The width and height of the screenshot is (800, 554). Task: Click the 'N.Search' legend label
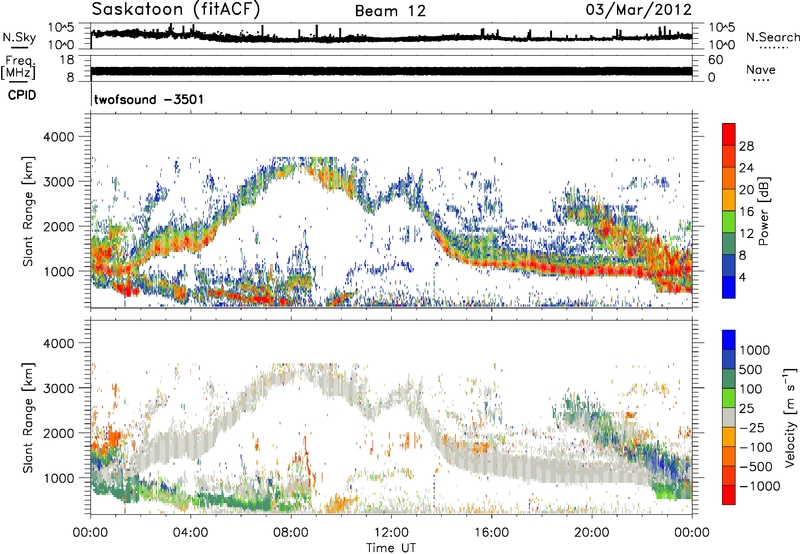pos(773,37)
